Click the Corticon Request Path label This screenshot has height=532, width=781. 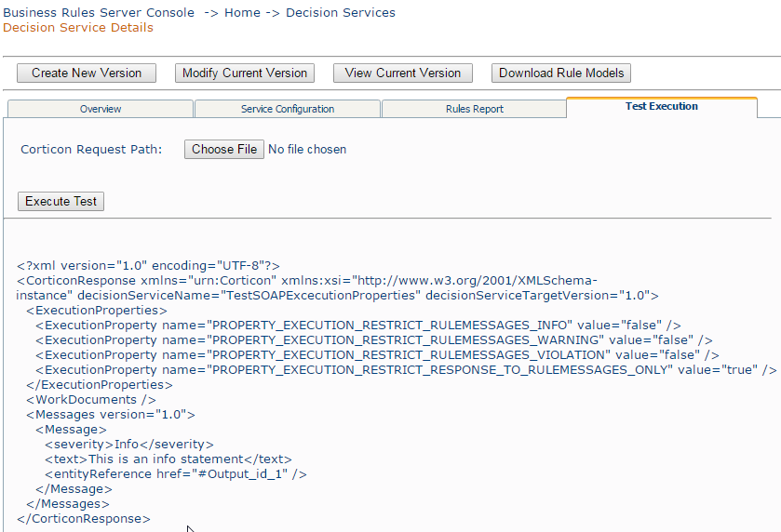[x=91, y=150]
